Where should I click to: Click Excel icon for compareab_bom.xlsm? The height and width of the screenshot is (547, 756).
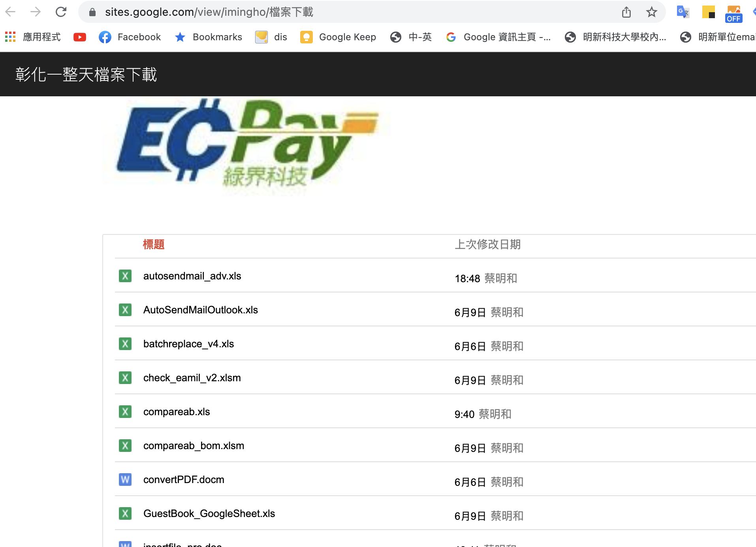125,446
